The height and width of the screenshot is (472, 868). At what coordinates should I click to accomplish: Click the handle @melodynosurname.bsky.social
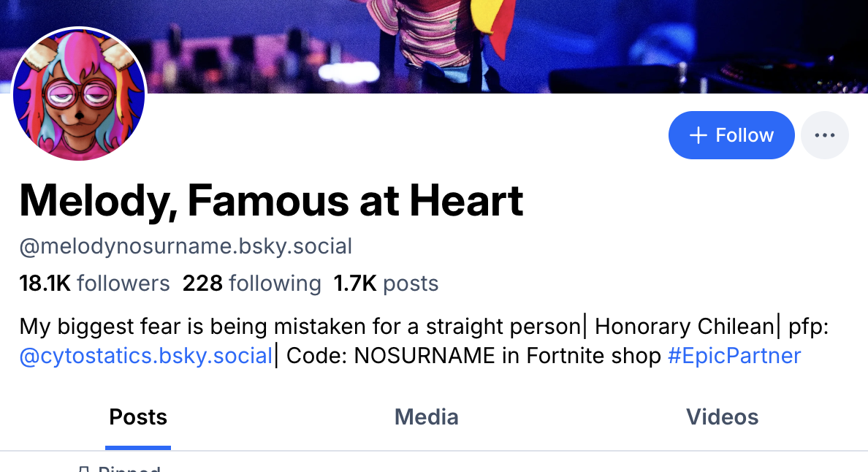pos(186,246)
